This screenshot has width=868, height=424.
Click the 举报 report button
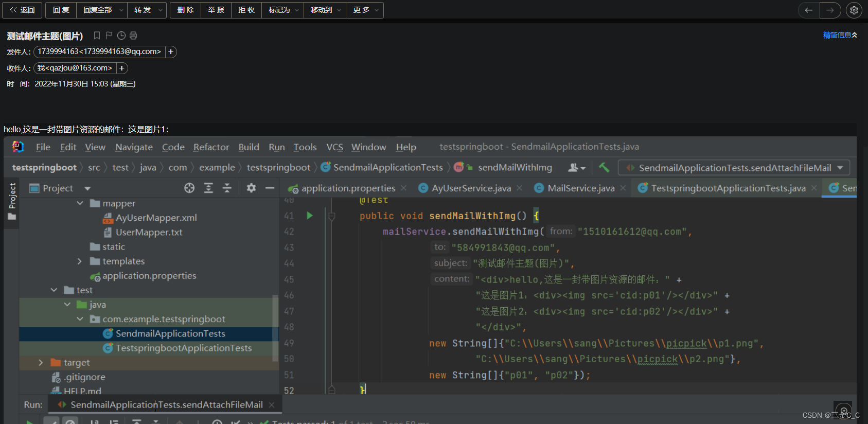tap(216, 10)
